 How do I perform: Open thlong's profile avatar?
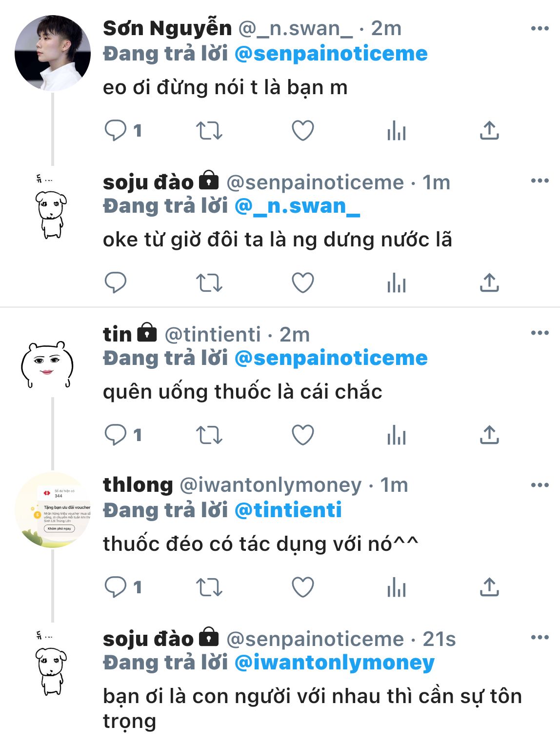pyautogui.click(x=53, y=510)
